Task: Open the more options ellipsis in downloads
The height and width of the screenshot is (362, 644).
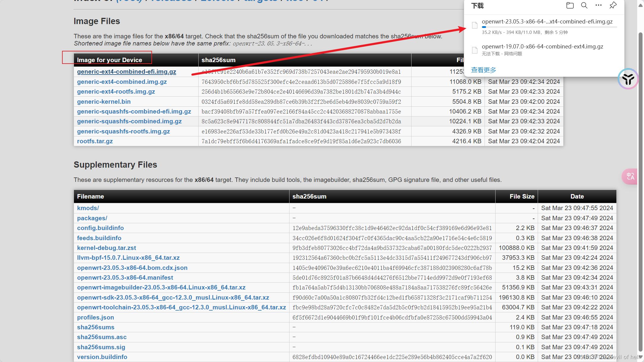Action: [599, 5]
